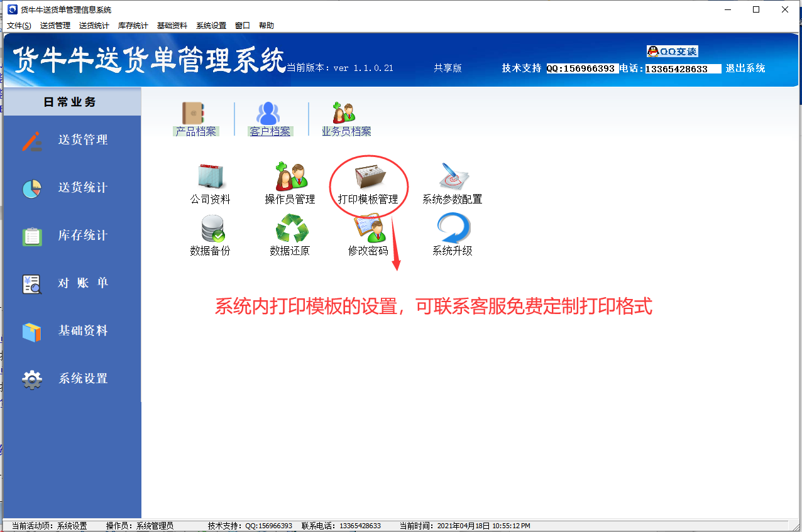Open the 窗口 menu
Image resolution: width=802 pixels, height=532 pixels.
click(x=243, y=26)
